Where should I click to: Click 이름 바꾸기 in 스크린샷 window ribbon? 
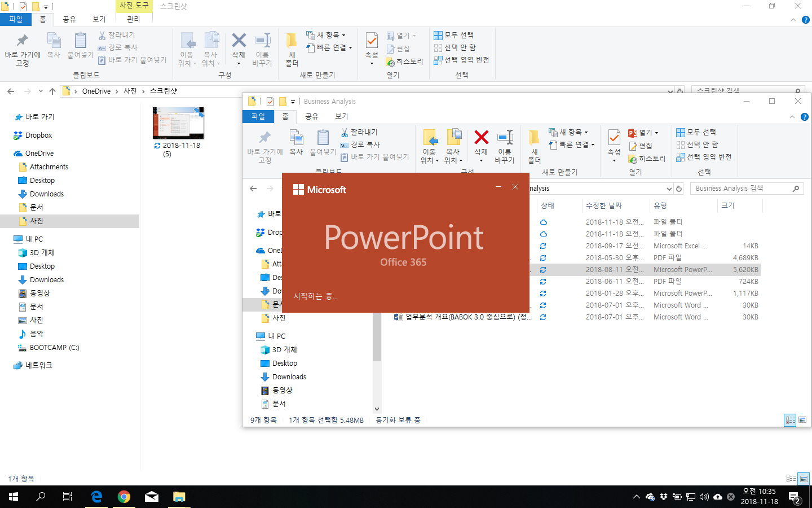tap(262, 50)
